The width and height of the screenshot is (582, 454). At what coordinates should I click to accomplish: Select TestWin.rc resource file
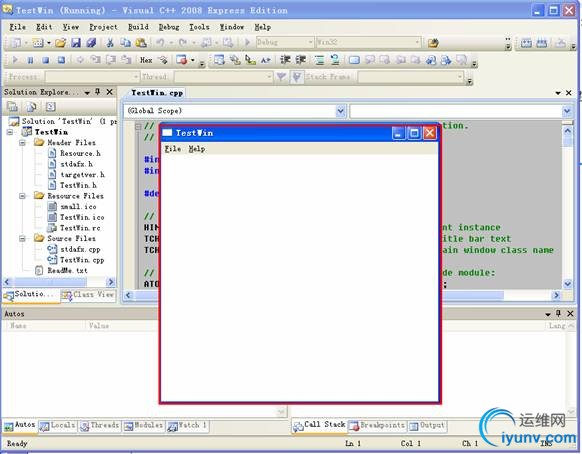[80, 228]
